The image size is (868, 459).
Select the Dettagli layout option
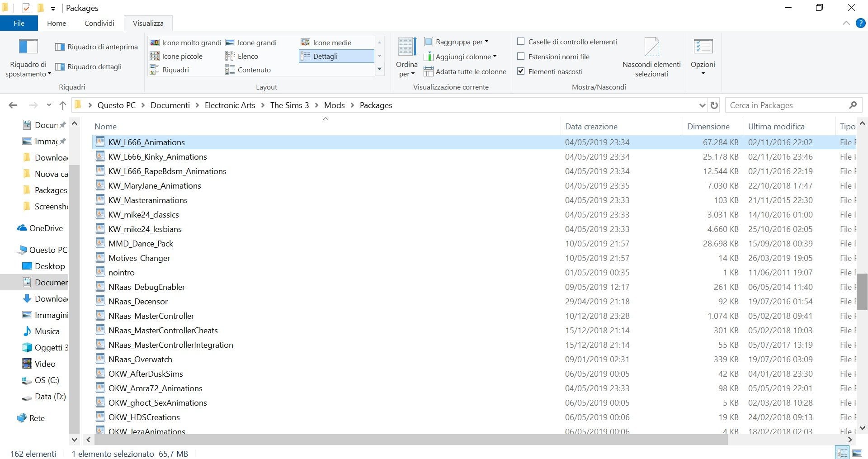[336, 56]
